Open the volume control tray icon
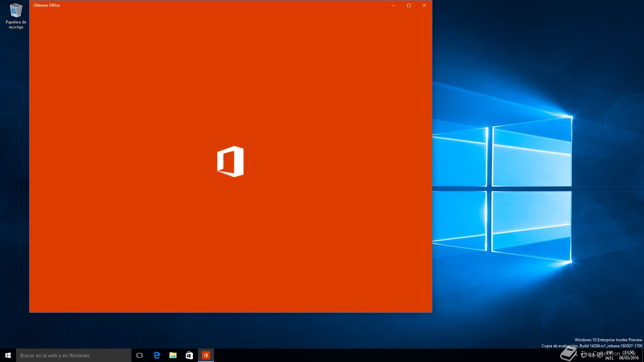This screenshot has width=644, height=362. [592, 355]
